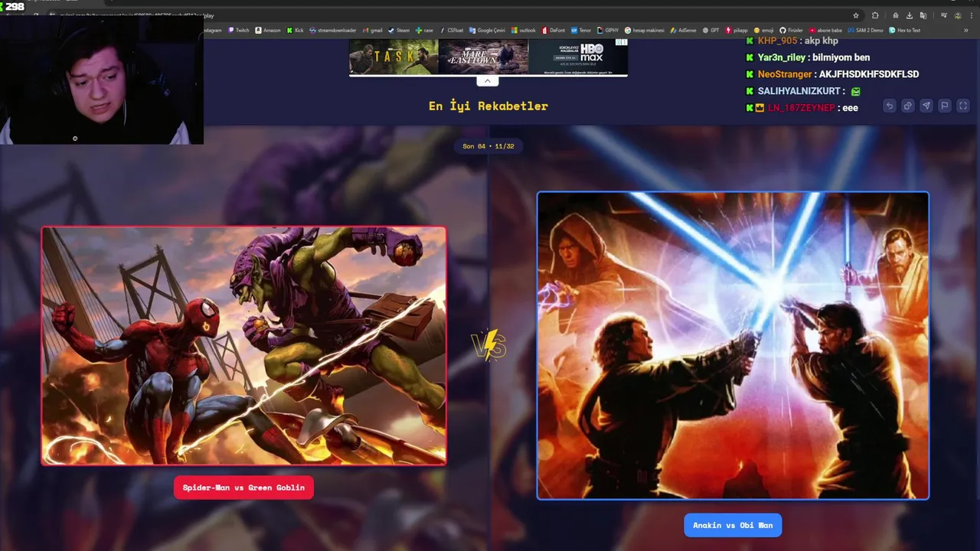Open the Hex to Text bookmark
The height and width of the screenshot is (551, 980).
coord(904,31)
